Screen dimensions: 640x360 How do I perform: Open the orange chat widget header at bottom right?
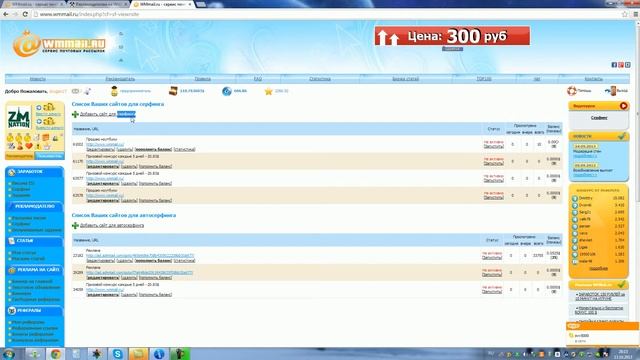click(602, 326)
